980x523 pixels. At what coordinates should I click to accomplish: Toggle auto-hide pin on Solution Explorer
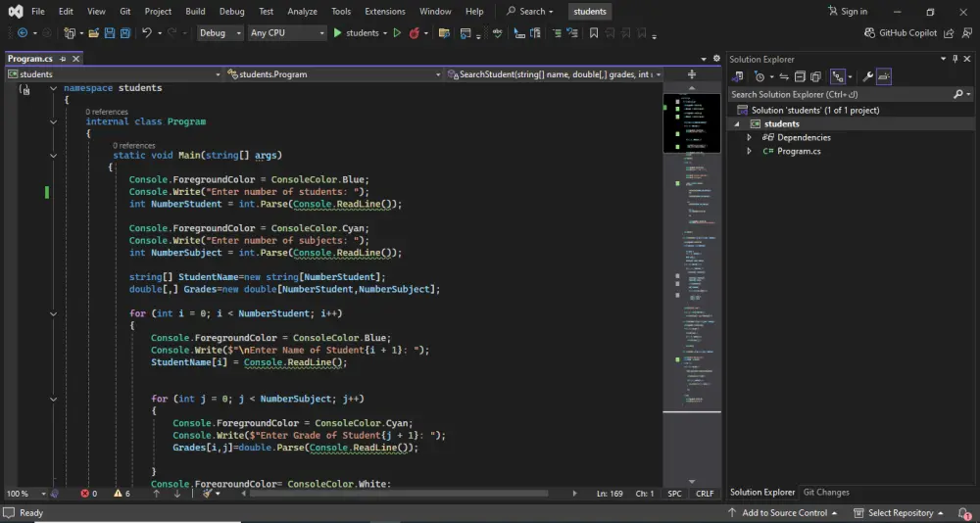(955, 59)
